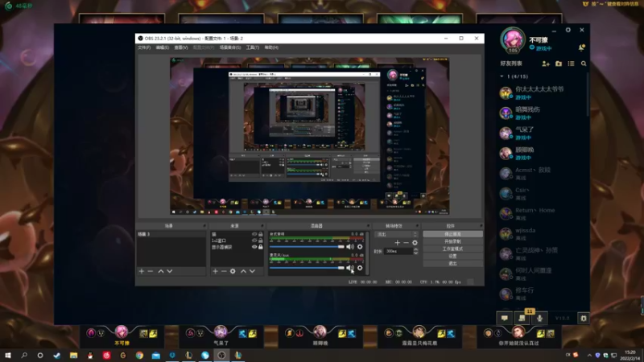Remove scene using Scenes panel minus icon
The image size is (644, 362).
coord(151,271)
